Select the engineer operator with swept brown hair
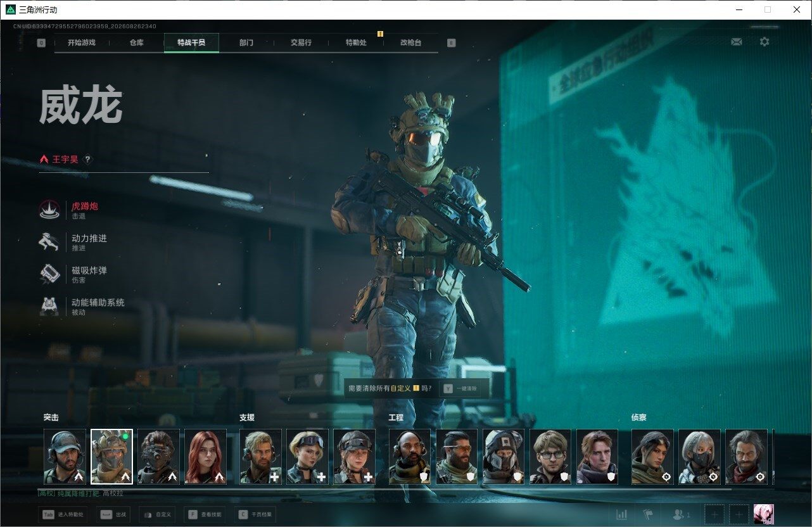This screenshot has width=812, height=527. [597, 457]
